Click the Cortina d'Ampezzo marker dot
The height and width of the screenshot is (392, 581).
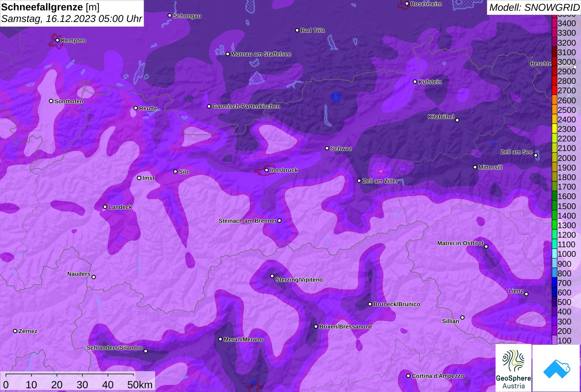click(408, 376)
